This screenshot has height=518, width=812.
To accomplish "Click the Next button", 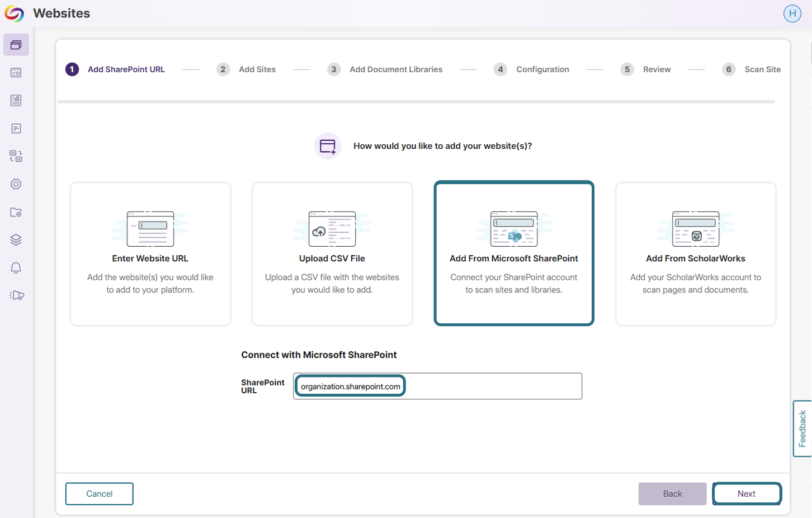I will click(x=747, y=494).
